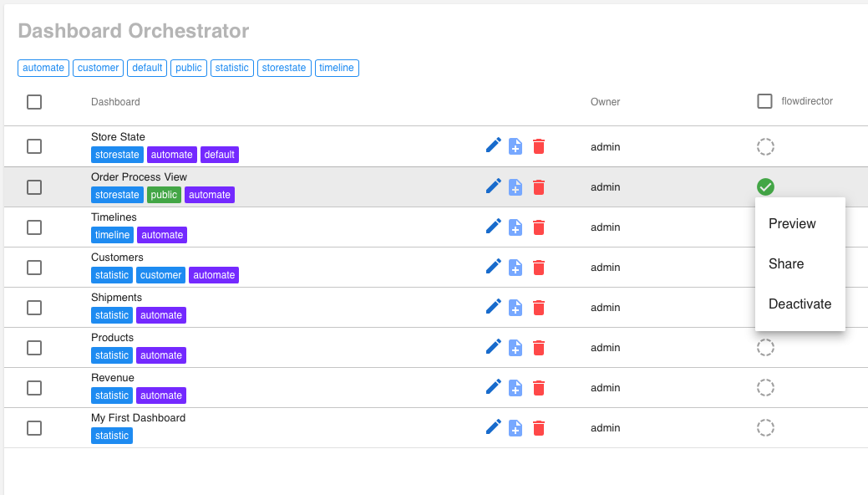Open green status menu for Order Process View
This screenshot has height=495, width=868.
point(765,186)
